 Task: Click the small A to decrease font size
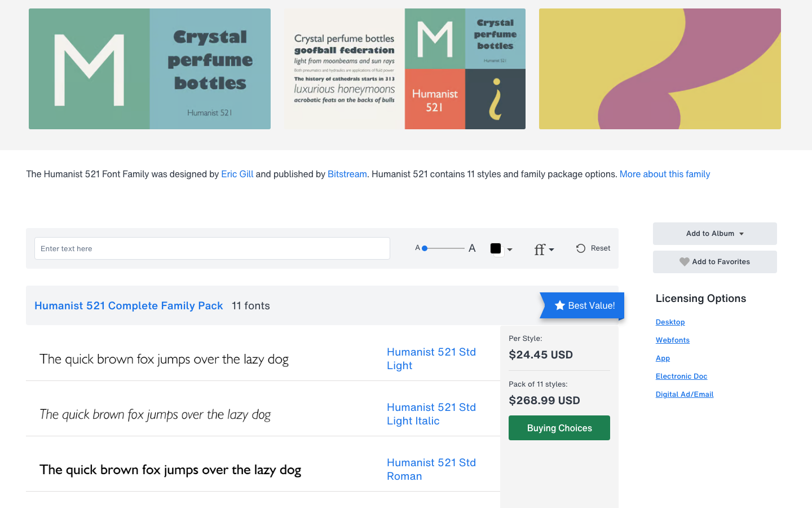click(417, 247)
